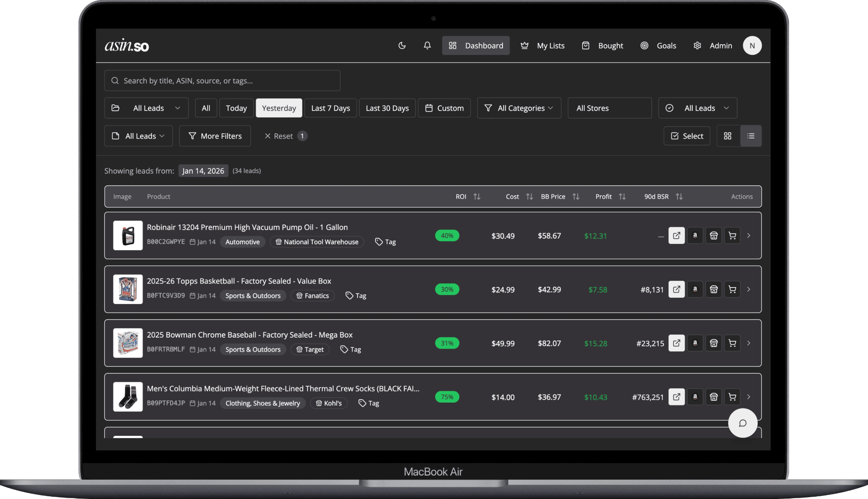The width and height of the screenshot is (868, 499).
Task: Select Last 7 Days filter
Action: click(x=330, y=108)
